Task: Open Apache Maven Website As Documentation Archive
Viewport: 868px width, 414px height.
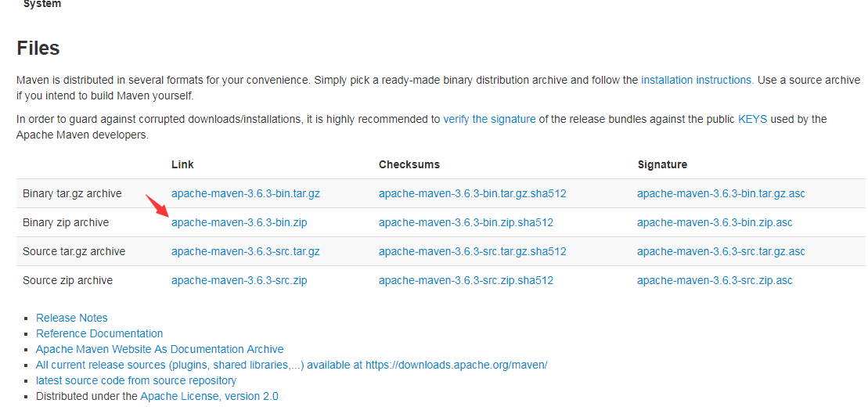Action: [x=160, y=349]
